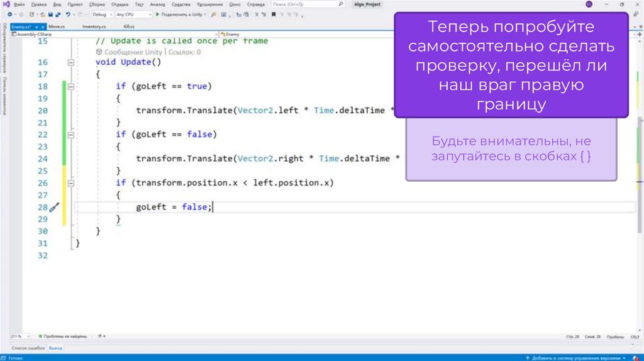Switch to the Move.cs tab
The height and width of the screenshot is (361, 644).
click(x=57, y=26)
